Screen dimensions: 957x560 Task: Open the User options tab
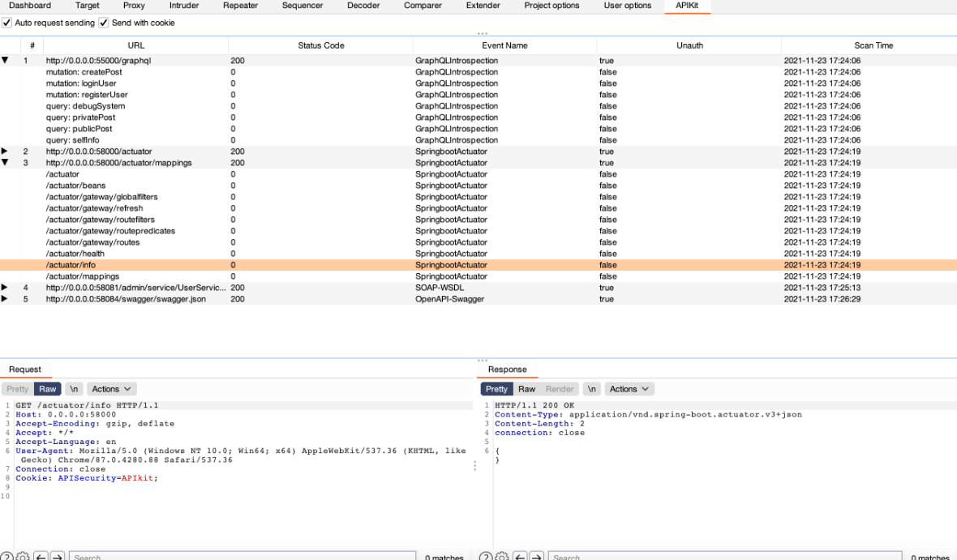(x=628, y=6)
